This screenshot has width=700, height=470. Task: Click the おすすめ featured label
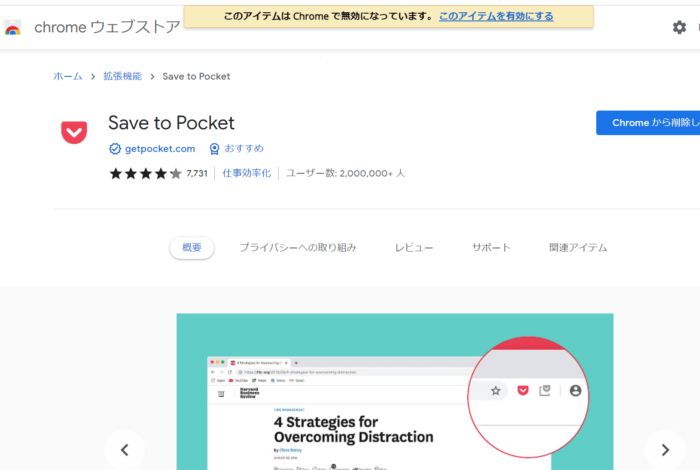244,148
